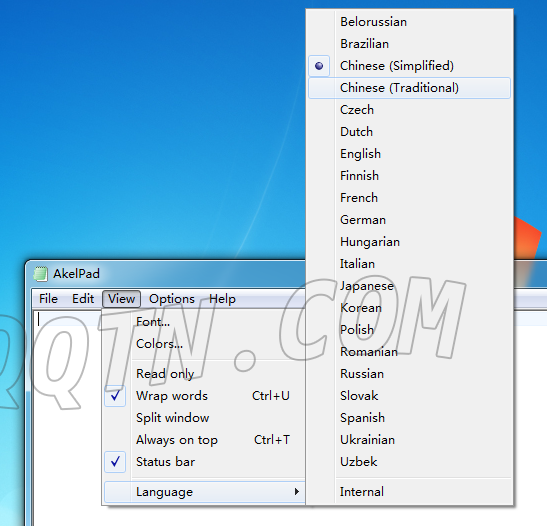547x526 pixels.
Task: Expand the Language submenu arrow
Action: (296, 491)
